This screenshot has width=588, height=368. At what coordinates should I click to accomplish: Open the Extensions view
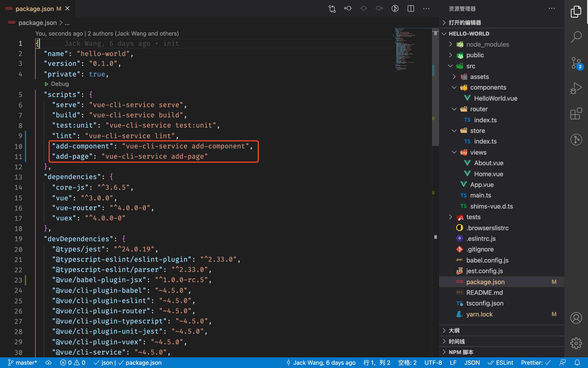[576, 114]
